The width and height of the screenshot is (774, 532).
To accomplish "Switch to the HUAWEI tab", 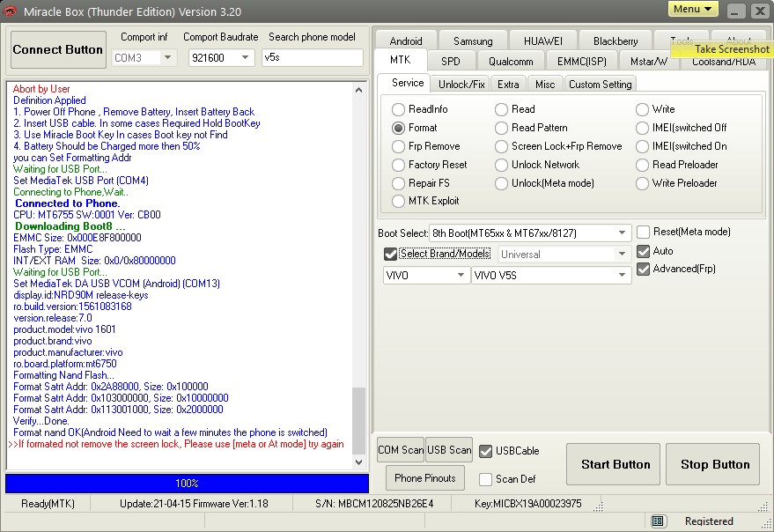I will [543, 41].
